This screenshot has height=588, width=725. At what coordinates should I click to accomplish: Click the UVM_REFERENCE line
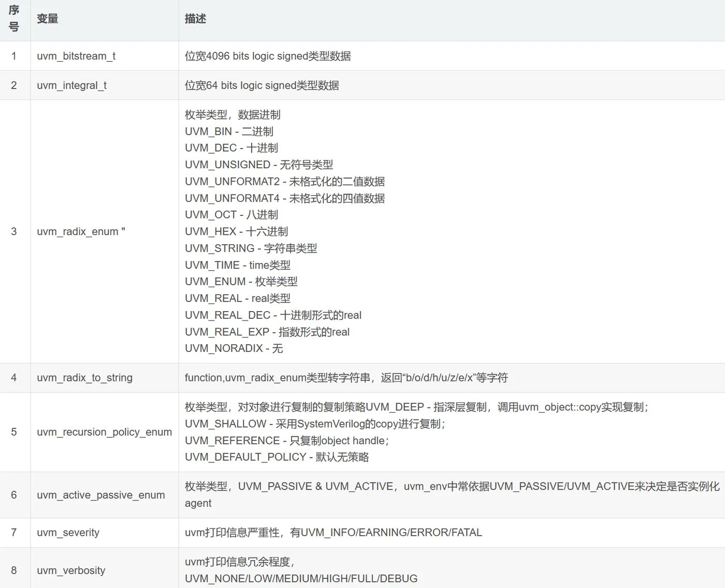pos(287,440)
